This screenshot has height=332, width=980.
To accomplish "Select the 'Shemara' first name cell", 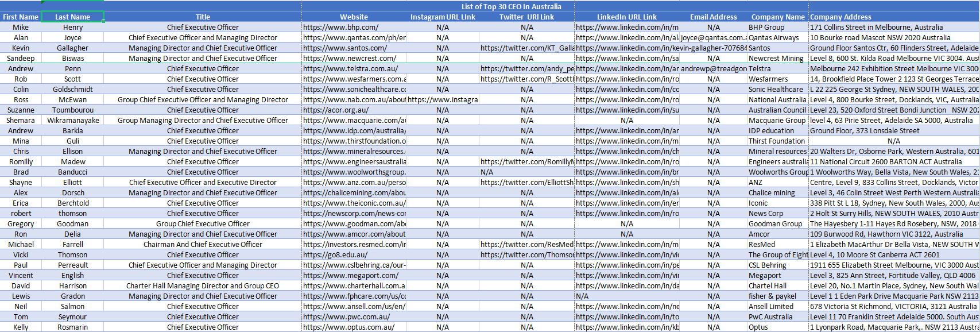I will pyautogui.click(x=21, y=120).
